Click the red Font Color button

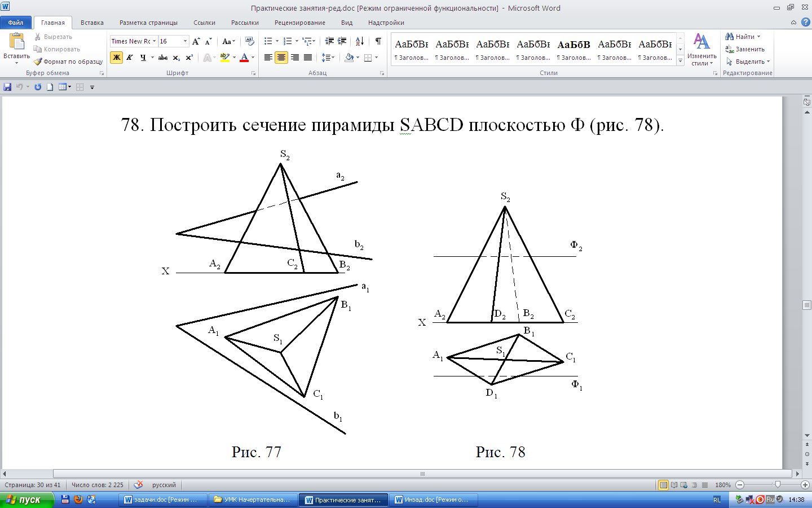pos(244,58)
